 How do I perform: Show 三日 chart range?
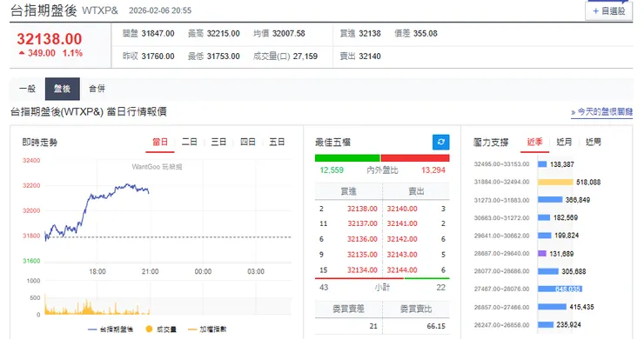coord(218,142)
